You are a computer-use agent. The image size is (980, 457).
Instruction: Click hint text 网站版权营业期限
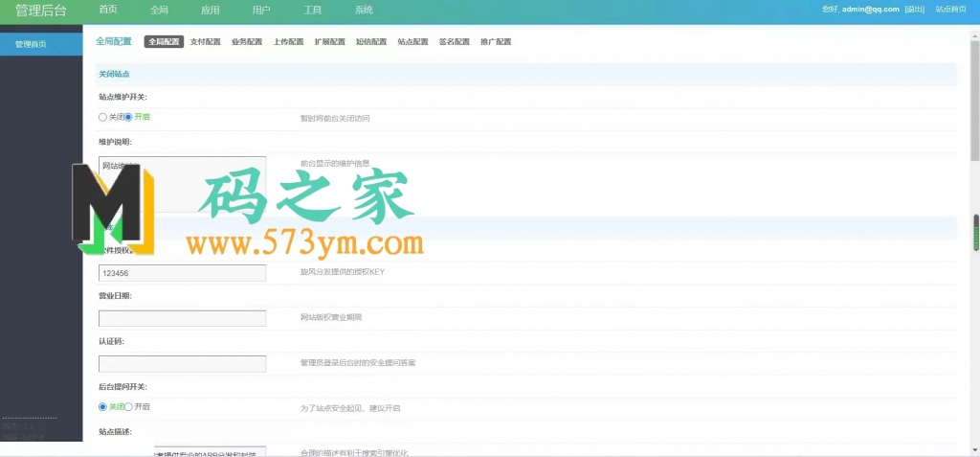pos(330,317)
